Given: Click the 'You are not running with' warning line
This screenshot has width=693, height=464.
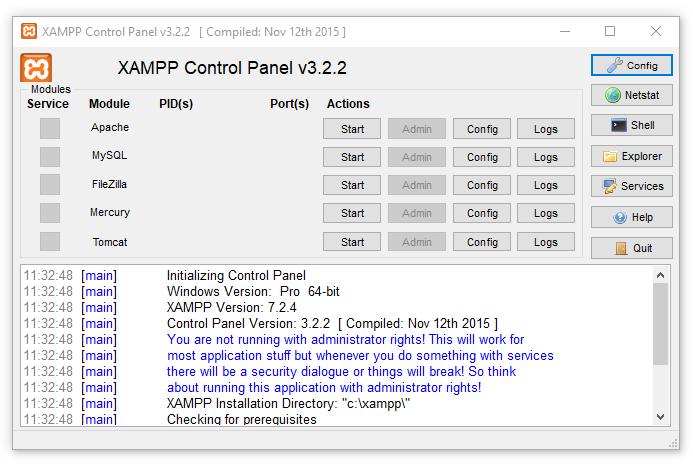Looking at the screenshot, I should coord(345,339).
